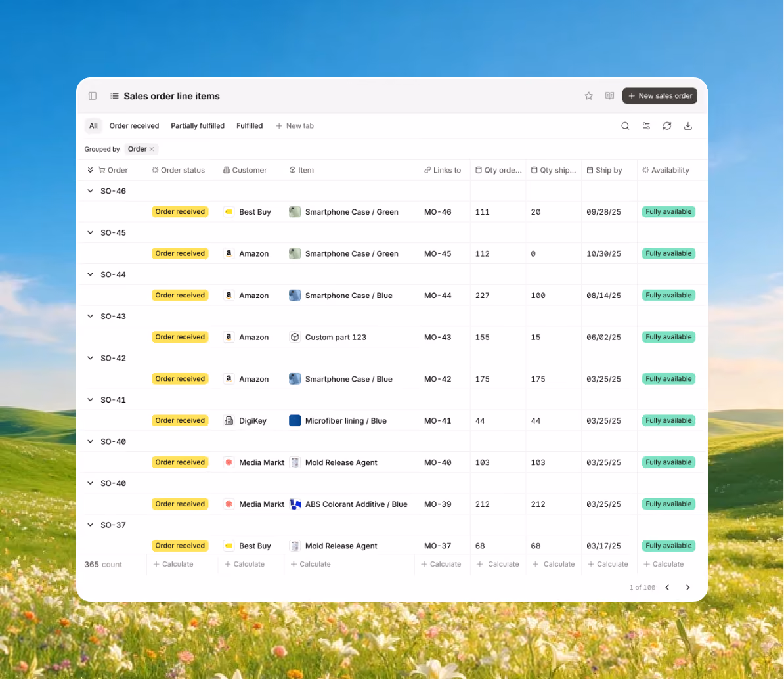This screenshot has height=679, width=784.
Task: Sort by the Order column header
Action: [113, 170]
